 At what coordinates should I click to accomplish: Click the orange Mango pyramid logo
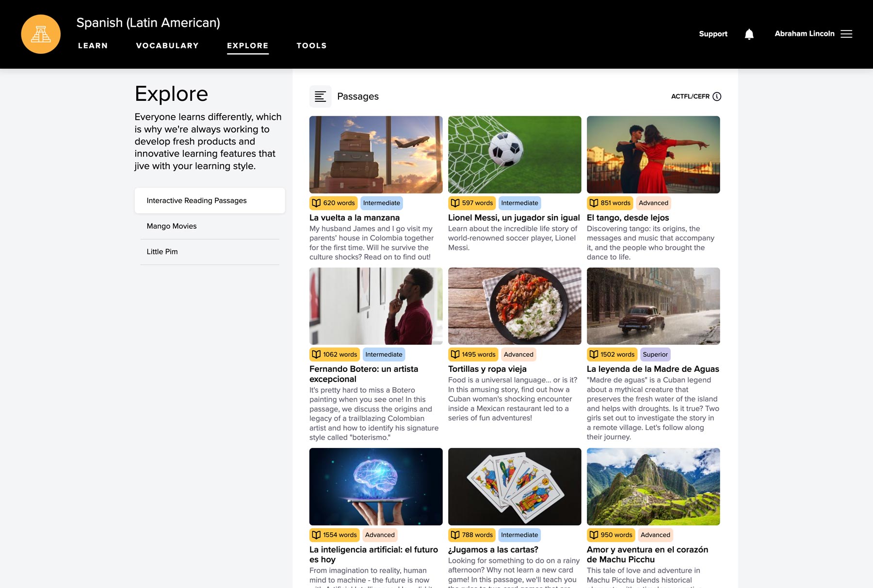click(x=41, y=34)
